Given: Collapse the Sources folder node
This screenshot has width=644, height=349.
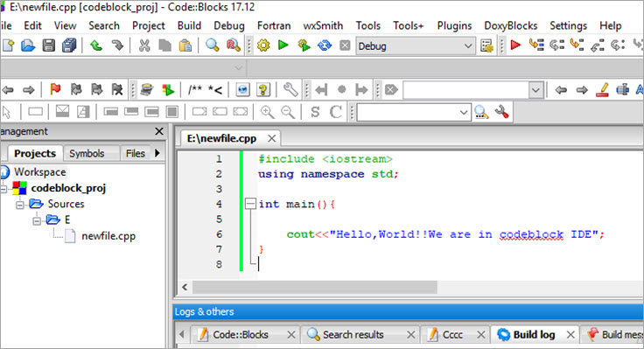Looking at the screenshot, I should pos(20,205).
